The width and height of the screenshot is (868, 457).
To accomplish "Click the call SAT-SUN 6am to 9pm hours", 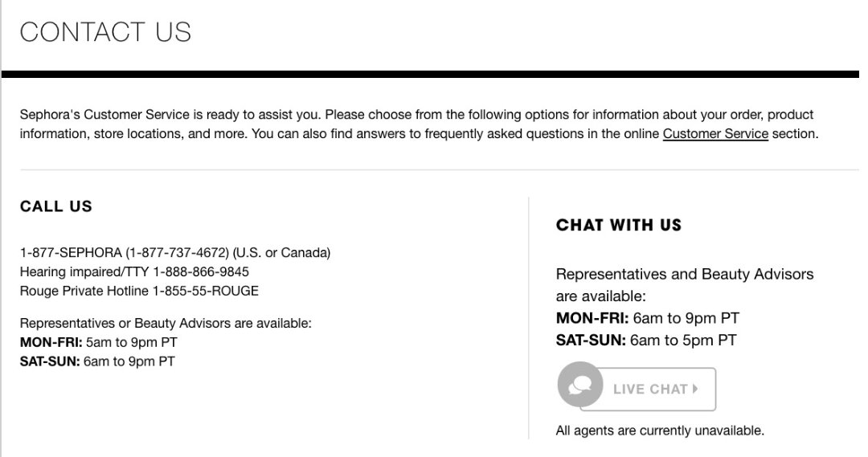I will 97,361.
